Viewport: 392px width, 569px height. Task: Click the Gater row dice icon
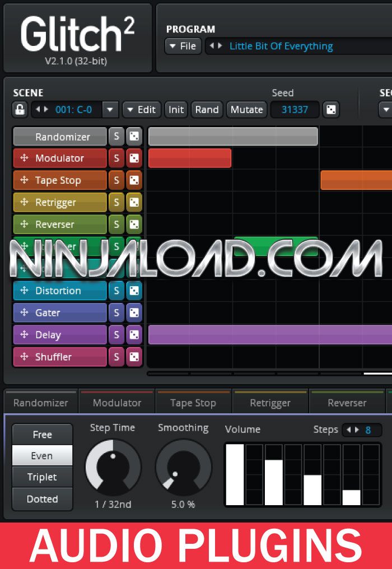coord(134,313)
